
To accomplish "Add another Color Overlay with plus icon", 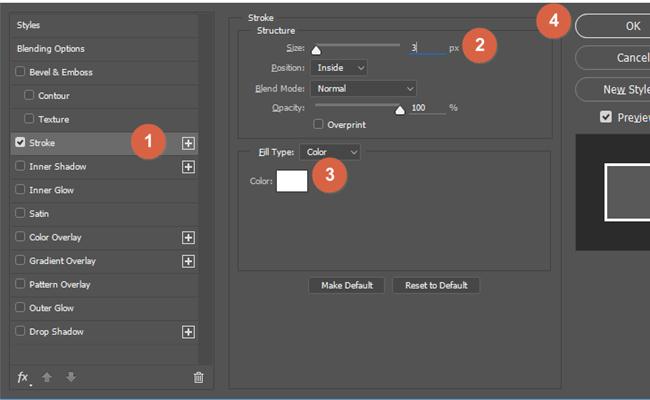I will 188,238.
